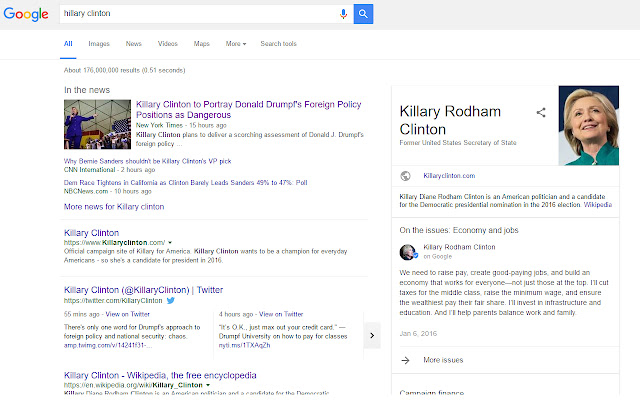Click the Former United States Secretary of State subtitle
This screenshot has width=640, height=400.
point(458,143)
